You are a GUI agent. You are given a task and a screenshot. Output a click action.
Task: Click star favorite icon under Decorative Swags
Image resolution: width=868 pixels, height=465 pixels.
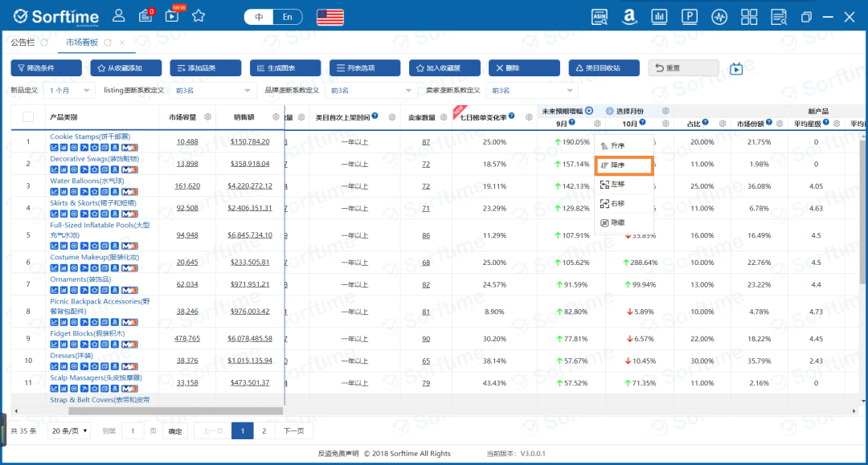tap(94, 169)
